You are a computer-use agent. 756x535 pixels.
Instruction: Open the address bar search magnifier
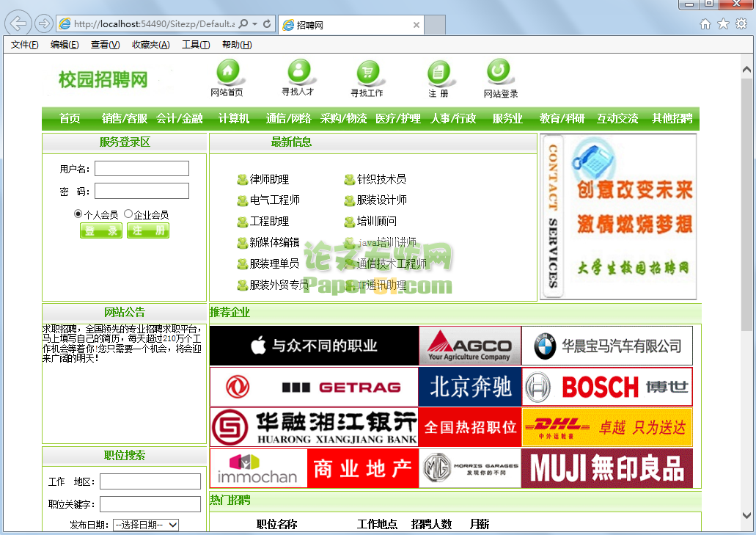pyautogui.click(x=243, y=23)
